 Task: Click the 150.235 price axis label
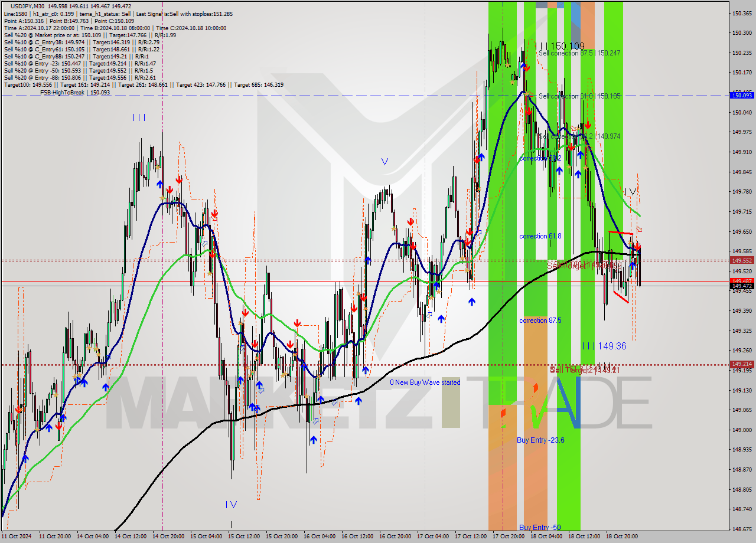[742, 53]
